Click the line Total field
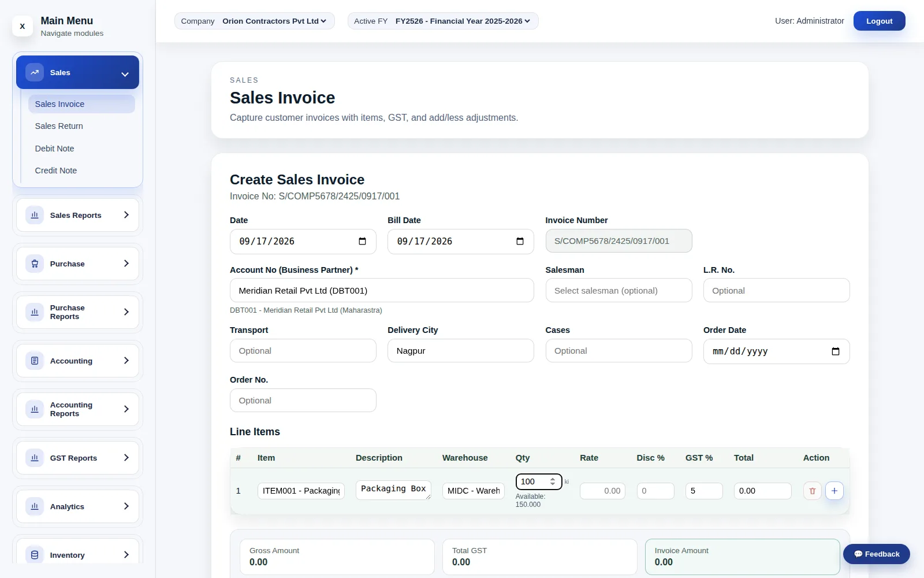This screenshot has height=578, width=924. point(762,491)
